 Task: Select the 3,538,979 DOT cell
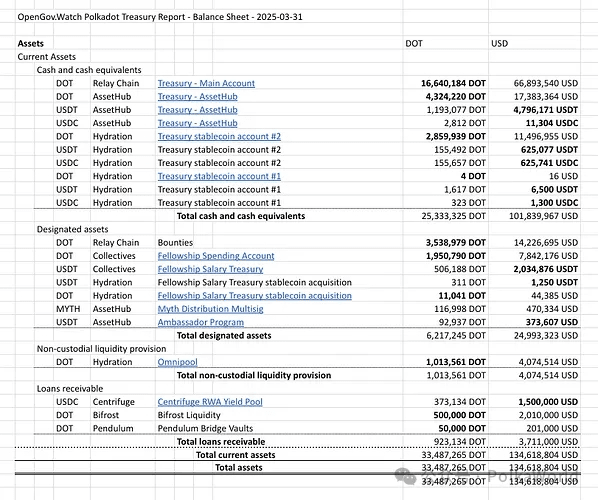click(x=456, y=243)
